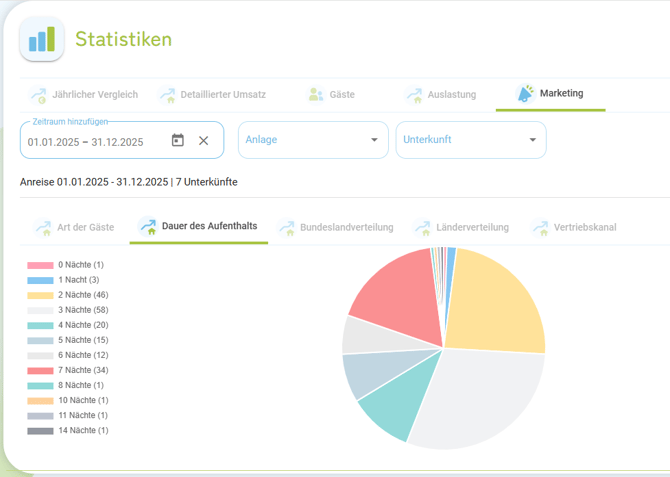Select Dauer des Aufenthalts sub-tab
Image resolution: width=670 pixels, height=477 pixels.
pos(199,227)
